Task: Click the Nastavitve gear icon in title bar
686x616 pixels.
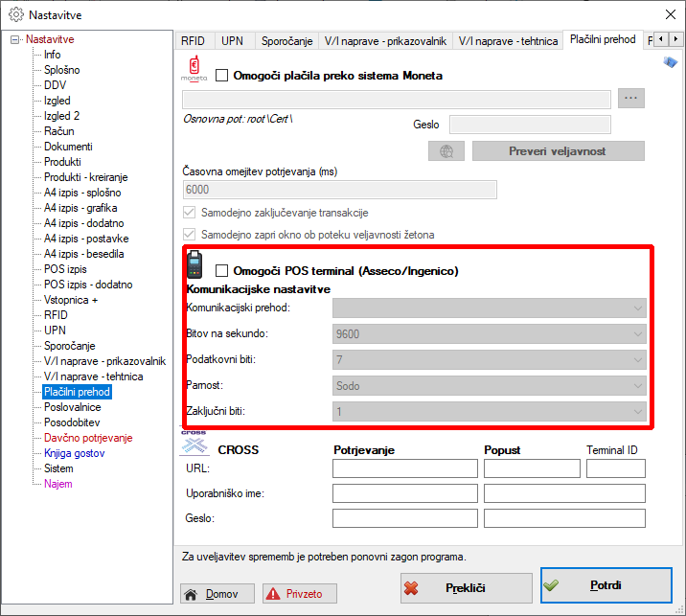Action: 15,15
